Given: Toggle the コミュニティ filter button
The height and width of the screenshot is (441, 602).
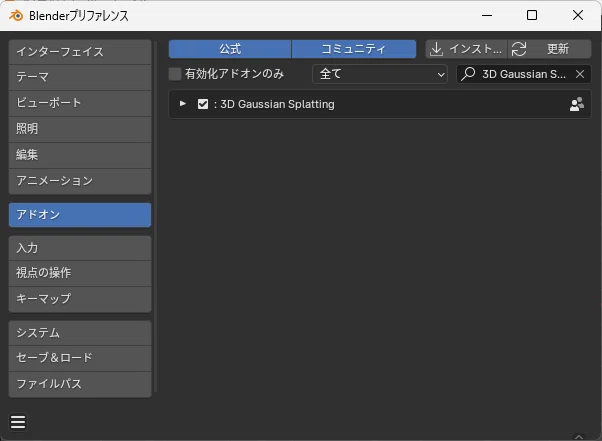Looking at the screenshot, I should [x=354, y=49].
